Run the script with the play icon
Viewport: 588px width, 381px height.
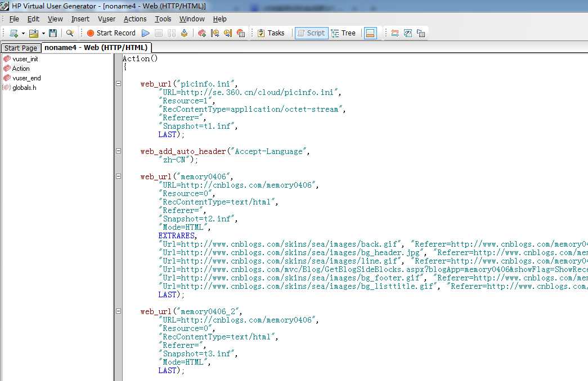[146, 33]
